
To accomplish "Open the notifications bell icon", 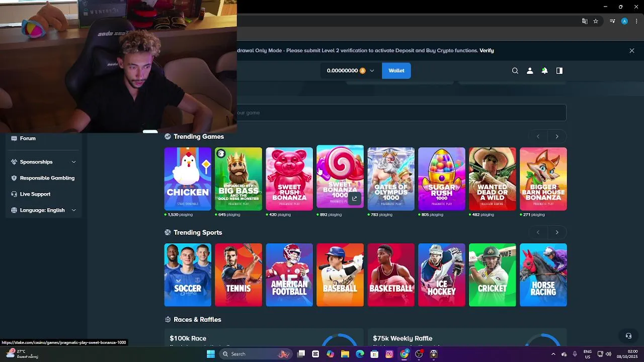I will tap(544, 71).
